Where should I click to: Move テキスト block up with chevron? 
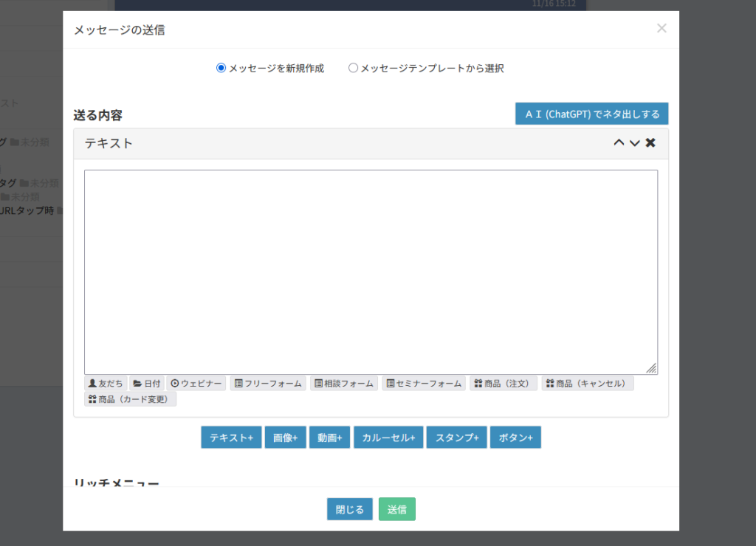(619, 143)
